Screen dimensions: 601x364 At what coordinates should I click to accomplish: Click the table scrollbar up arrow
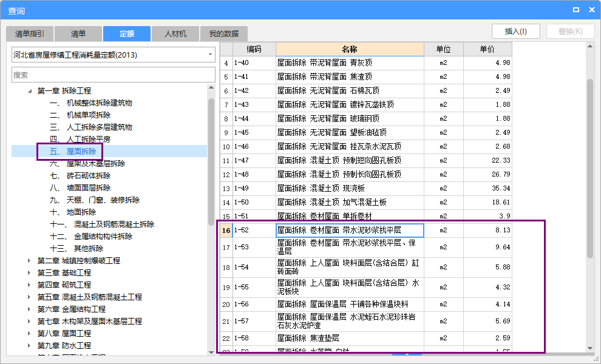590,46
